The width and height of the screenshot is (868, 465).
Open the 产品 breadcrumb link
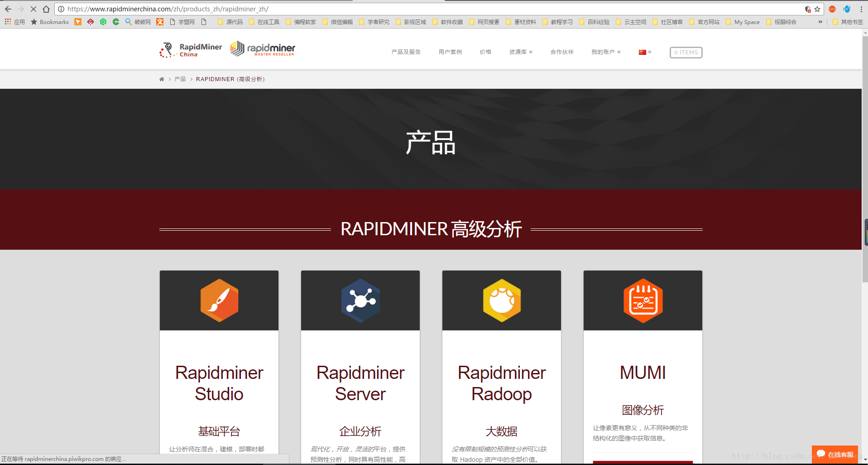pos(180,79)
